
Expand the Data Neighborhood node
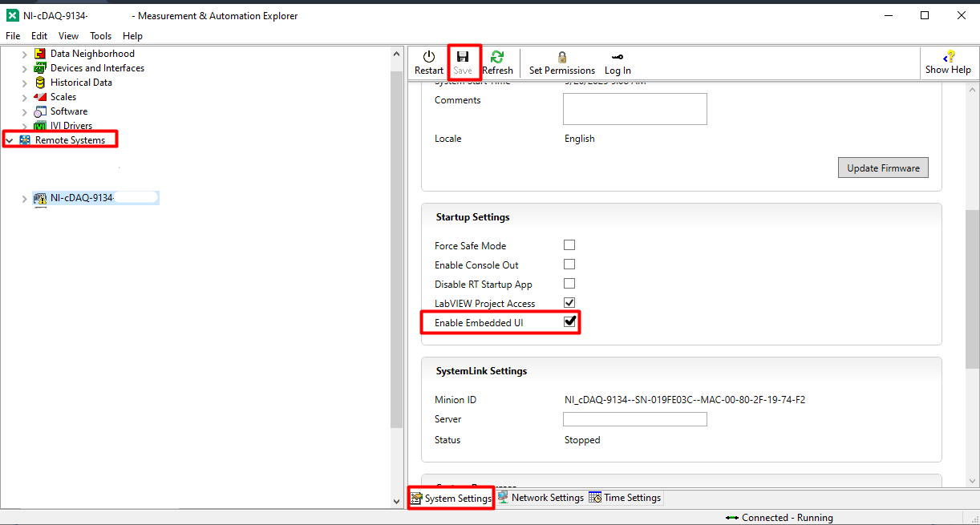point(25,54)
